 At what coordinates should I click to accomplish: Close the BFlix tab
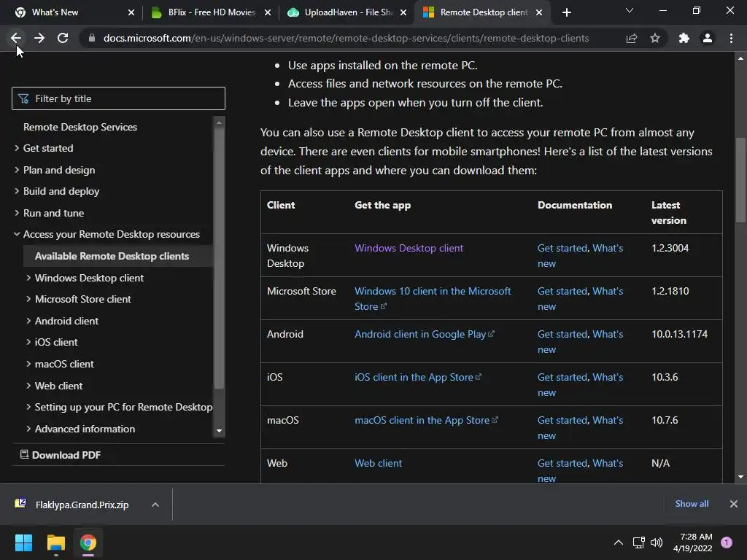click(x=268, y=12)
